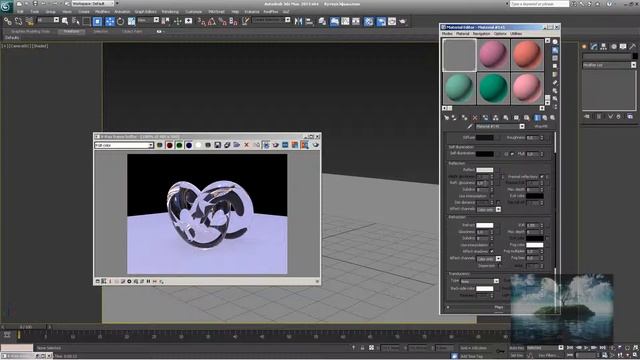Open the material name dropdown
The height and width of the screenshot is (360, 640).
coord(500,127)
